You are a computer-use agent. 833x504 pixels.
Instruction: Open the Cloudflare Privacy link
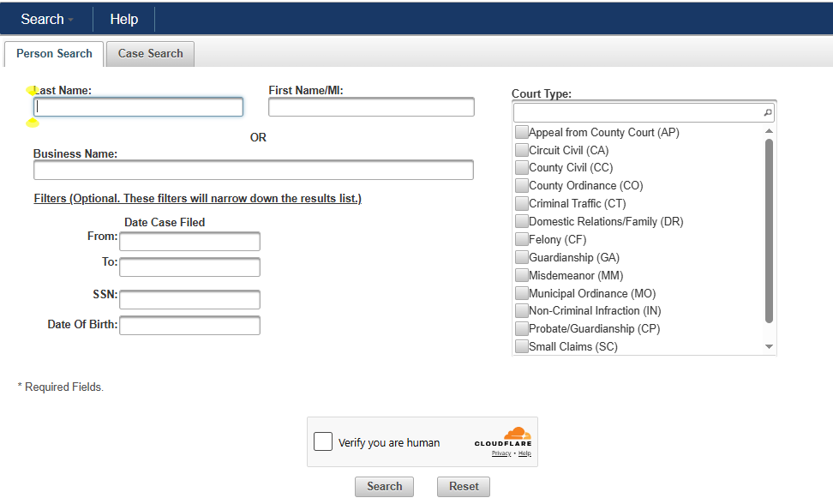500,453
